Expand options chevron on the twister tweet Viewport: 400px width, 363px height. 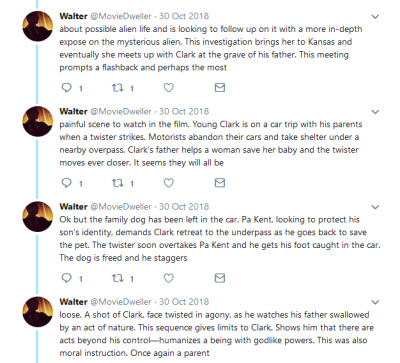[375, 112]
